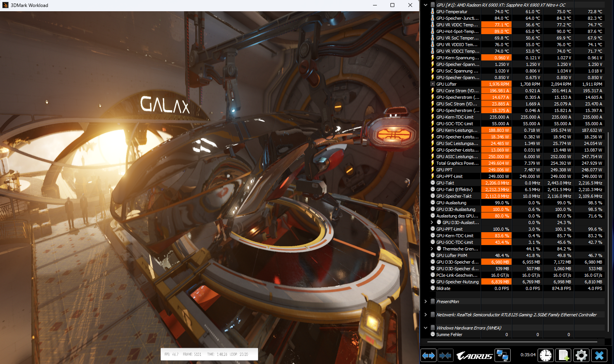Click the thermometer icon beside GPU VR SoC Temperatur

432,38
